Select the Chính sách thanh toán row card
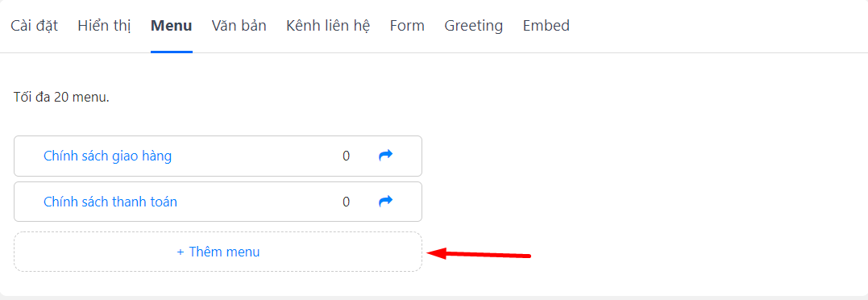 pos(218,202)
